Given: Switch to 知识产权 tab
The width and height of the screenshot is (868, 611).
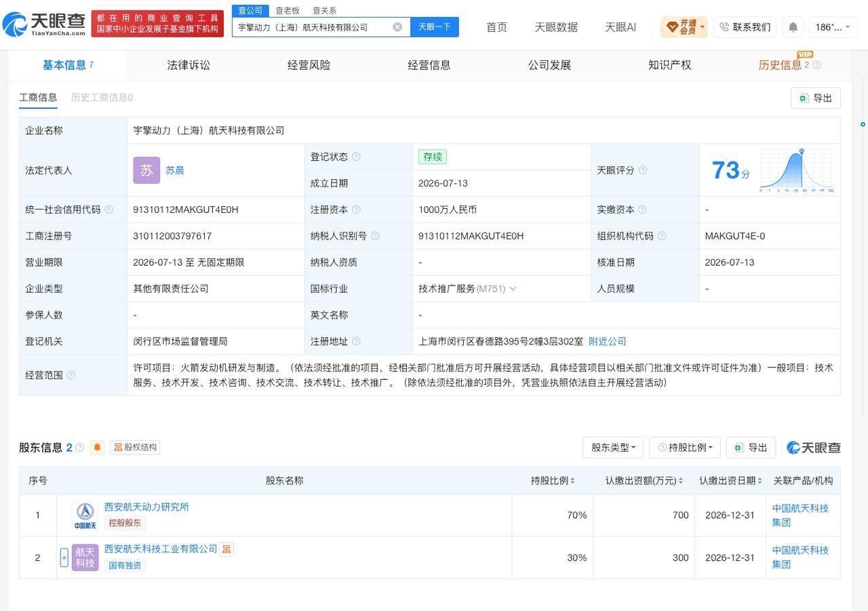Looking at the screenshot, I should [x=670, y=65].
